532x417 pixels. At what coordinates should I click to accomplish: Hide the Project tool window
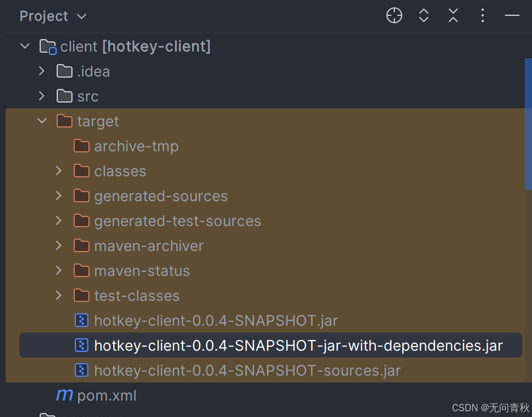click(x=512, y=16)
